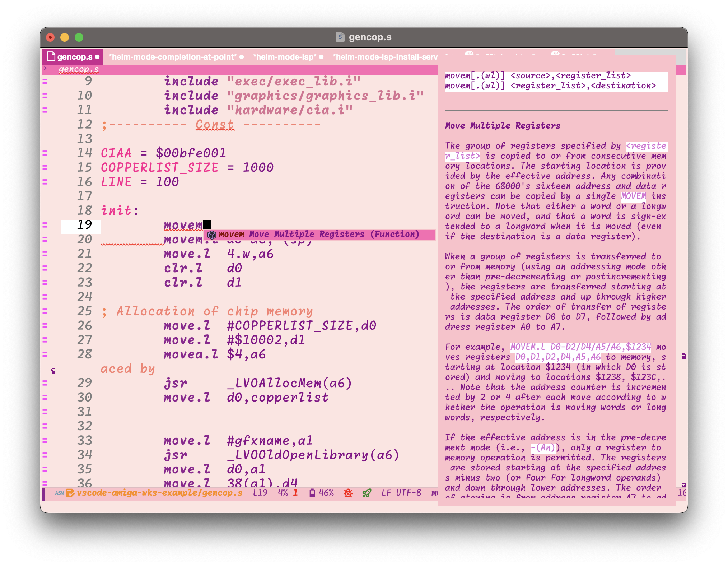Click the gencop.s title bar file icon
The image size is (728, 566).
(340, 37)
